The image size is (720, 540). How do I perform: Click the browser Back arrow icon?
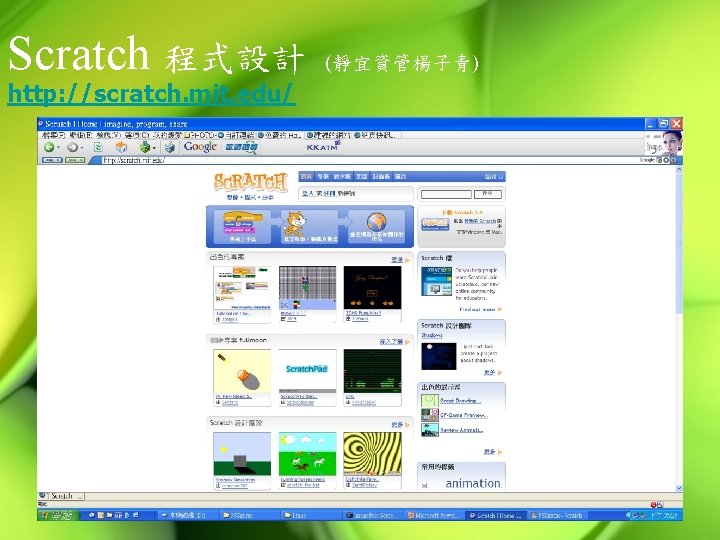point(49,147)
